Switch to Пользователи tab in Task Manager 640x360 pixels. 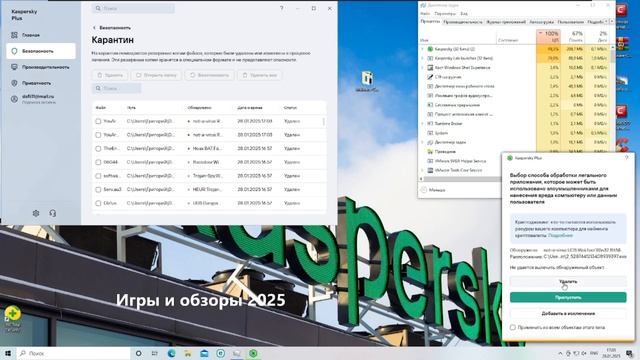pos(570,22)
